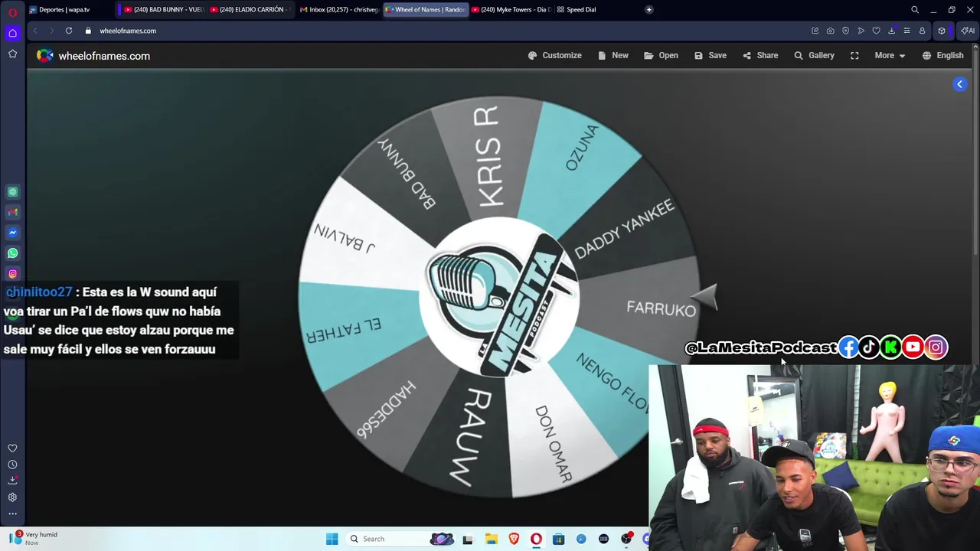The width and height of the screenshot is (980, 551).
Task: Open Windows Start menu
Action: point(332,539)
